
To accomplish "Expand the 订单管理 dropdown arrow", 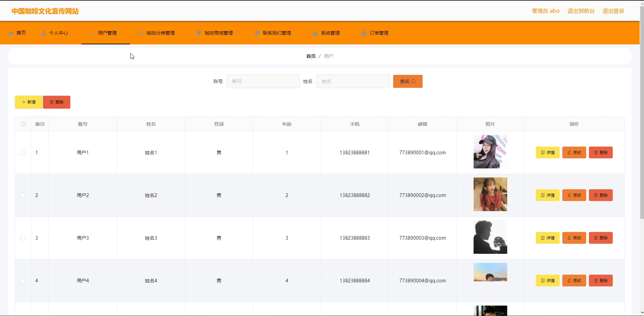I will 394,33.
